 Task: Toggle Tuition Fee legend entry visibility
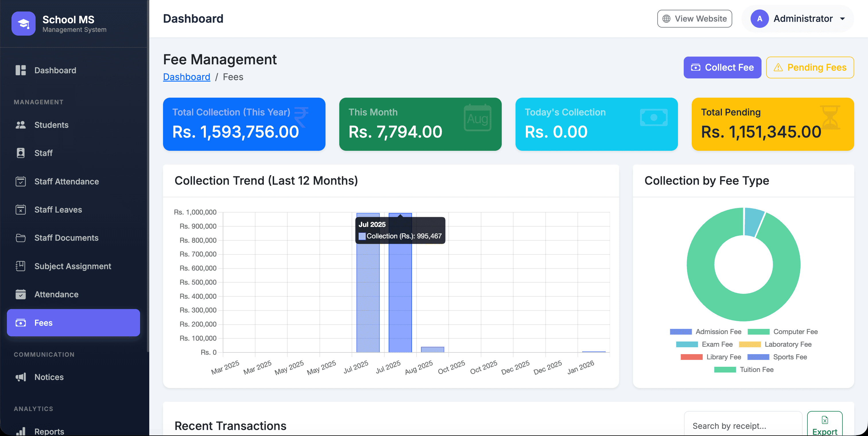pos(744,370)
